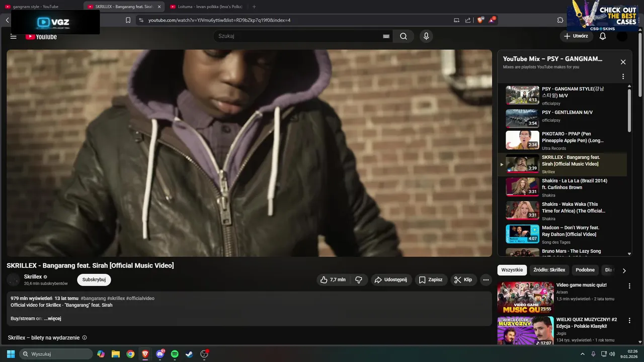Expand the description with ...więcej
This screenshot has height=362, width=644.
tap(52, 318)
